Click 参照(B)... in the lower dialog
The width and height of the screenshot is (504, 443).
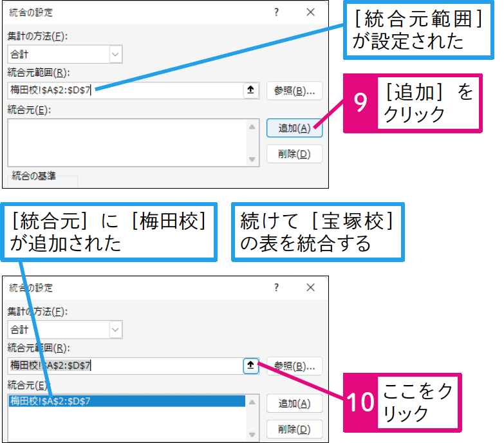point(294,366)
